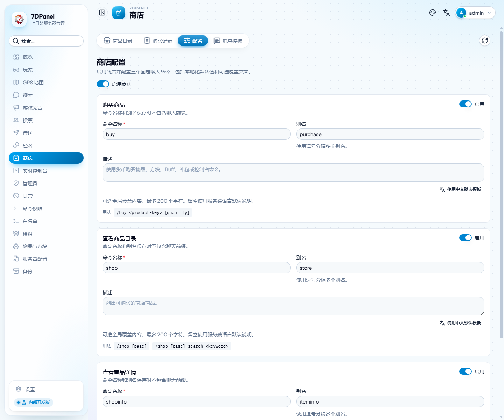504x420 pixels.
Task: Click the 内部开发版 badge
Action: click(x=34, y=402)
